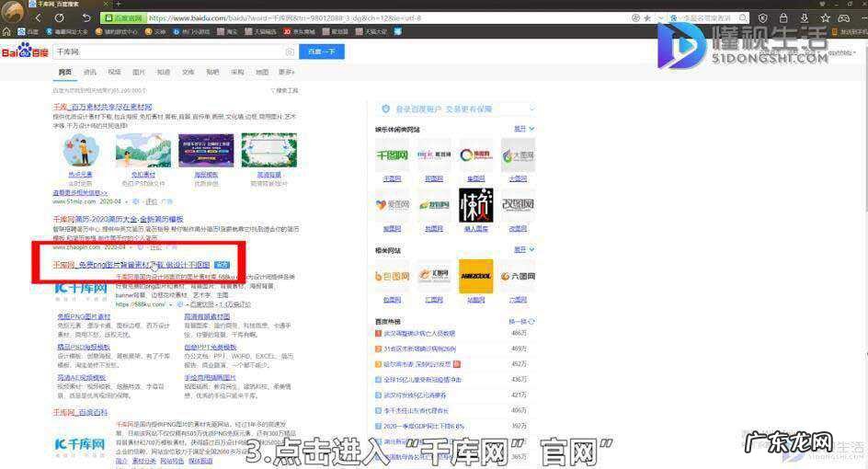Click the 懒人图库 black logo tile
The width and height of the screenshot is (868, 469).
tap(476, 205)
